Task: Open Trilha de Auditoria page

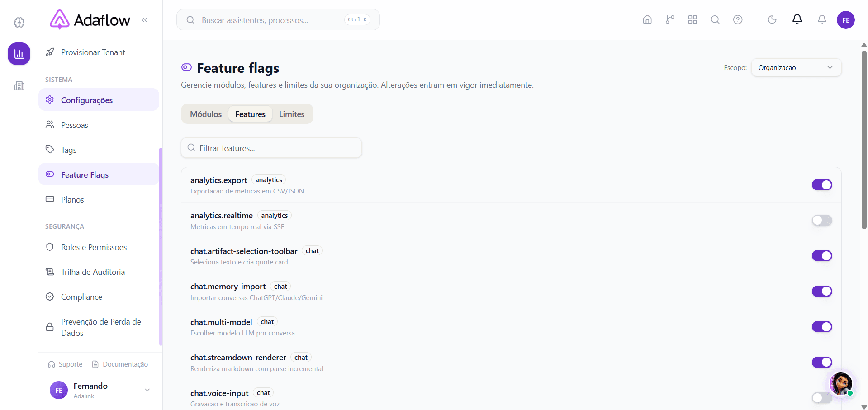Action: pyautogui.click(x=99, y=272)
